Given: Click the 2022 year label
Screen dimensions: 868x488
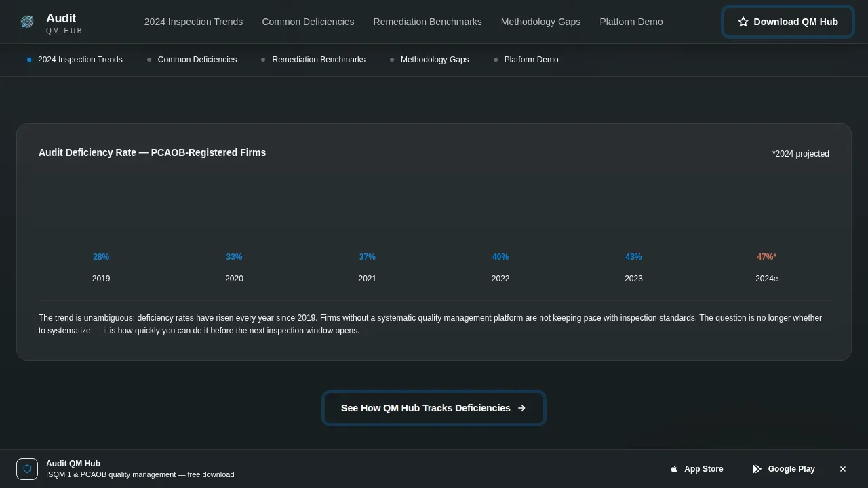Looking at the screenshot, I should pyautogui.click(x=500, y=279).
